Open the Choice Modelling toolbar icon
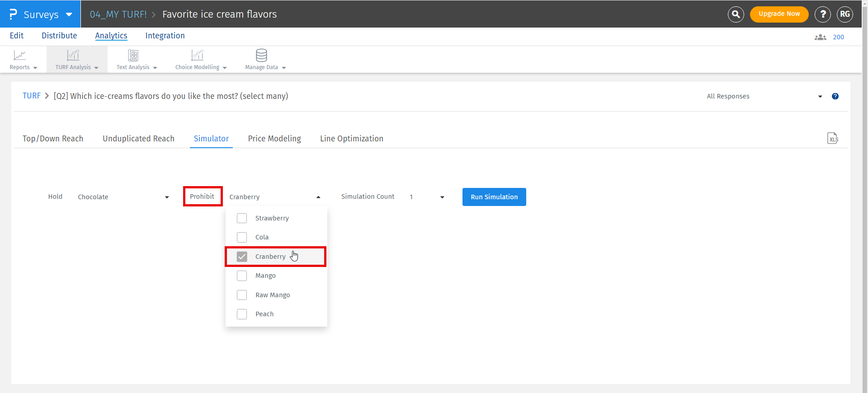Viewport: 868px width, 393px height. tap(197, 56)
